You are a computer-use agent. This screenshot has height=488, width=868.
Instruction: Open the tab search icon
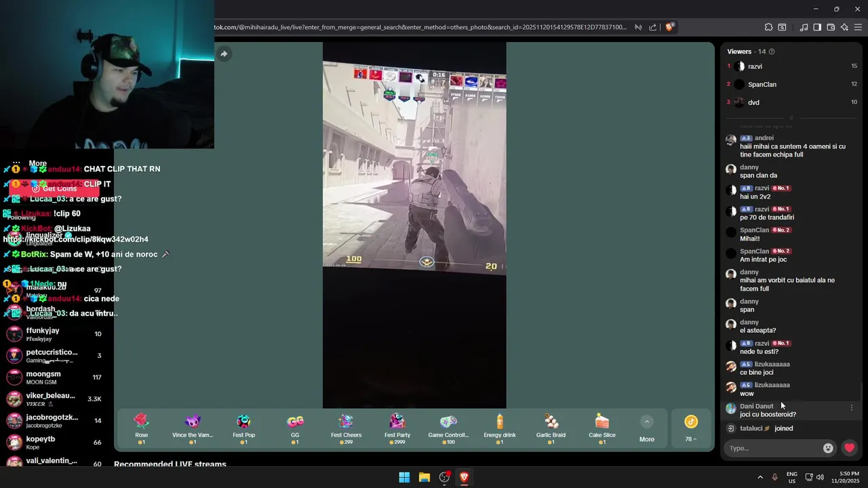(782, 27)
